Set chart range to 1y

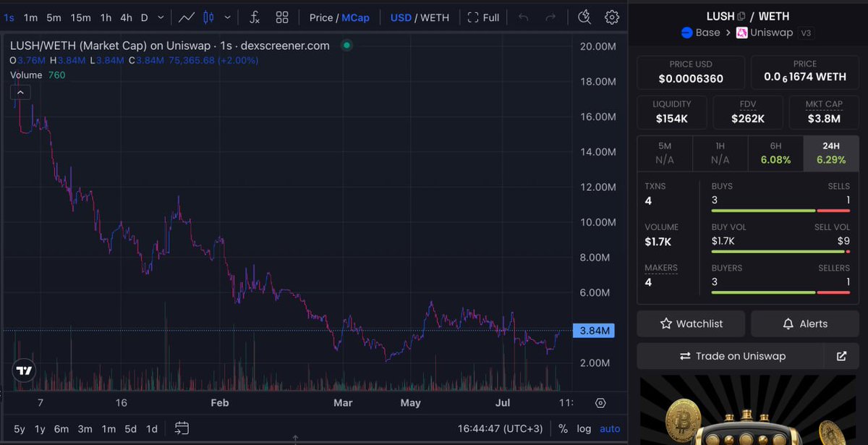coord(40,428)
